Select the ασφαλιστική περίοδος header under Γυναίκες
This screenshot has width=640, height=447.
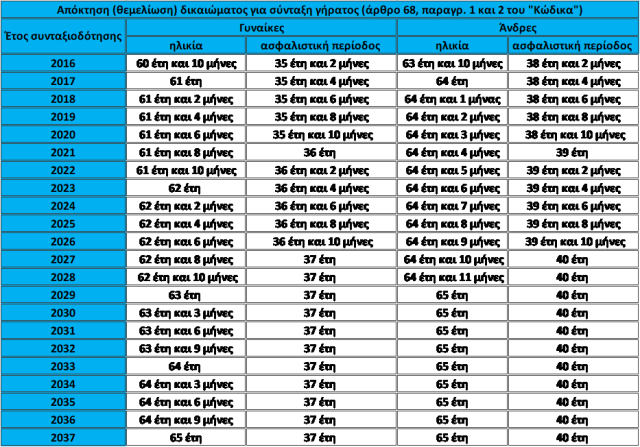tap(320, 46)
